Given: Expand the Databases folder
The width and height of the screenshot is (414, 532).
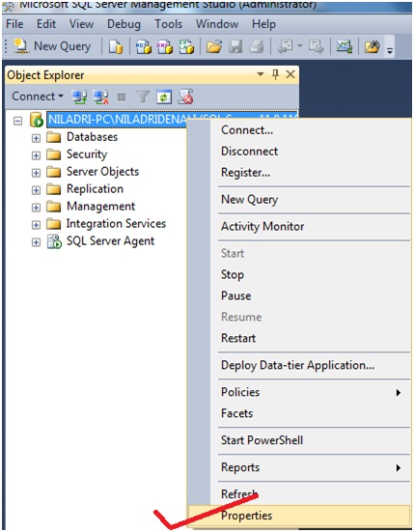Looking at the screenshot, I should 36,138.
